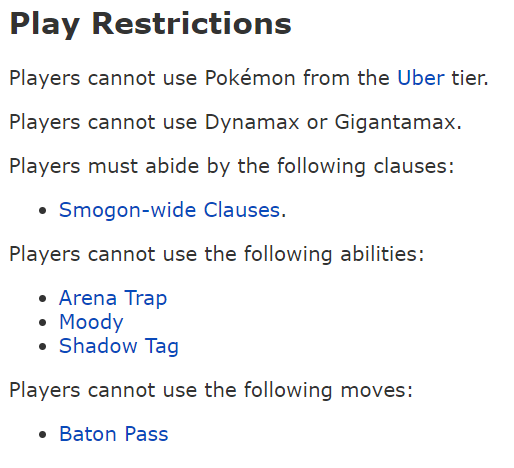Click the word 'tier' after Uber
Viewport: 514px width, 468px height.
[x=467, y=78]
